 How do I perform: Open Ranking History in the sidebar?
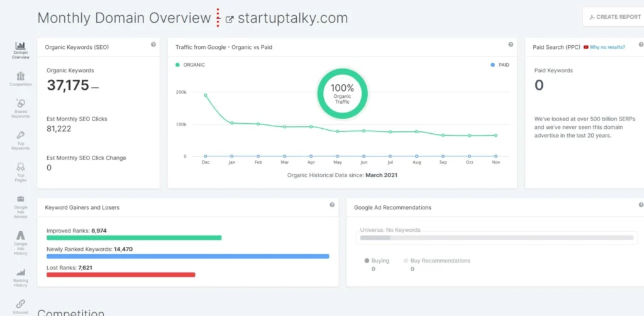pos(21,277)
